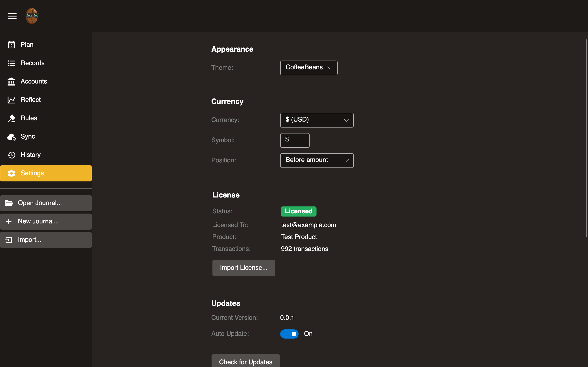Switch to the Rules section
Screen dimensions: 588x367
pyautogui.click(x=28, y=118)
